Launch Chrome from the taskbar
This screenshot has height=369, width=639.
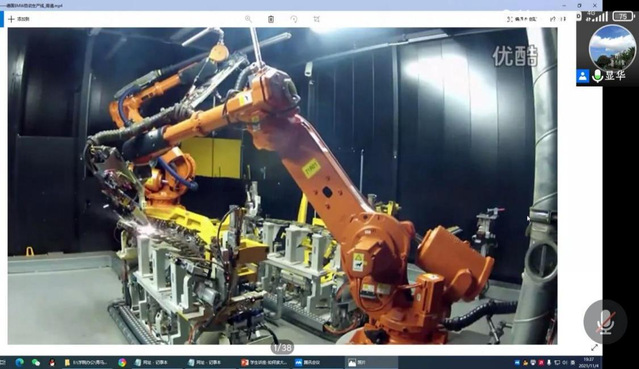click(x=122, y=362)
